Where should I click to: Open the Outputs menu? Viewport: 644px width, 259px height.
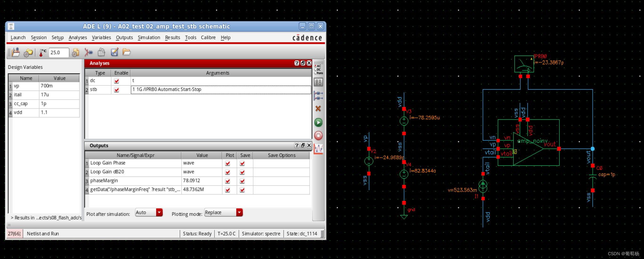click(x=124, y=38)
